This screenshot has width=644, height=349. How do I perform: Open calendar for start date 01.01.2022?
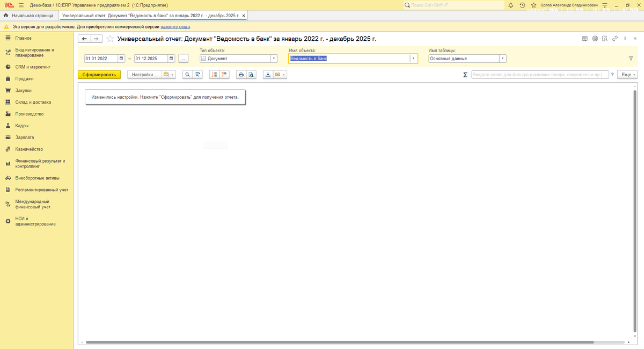(x=121, y=59)
